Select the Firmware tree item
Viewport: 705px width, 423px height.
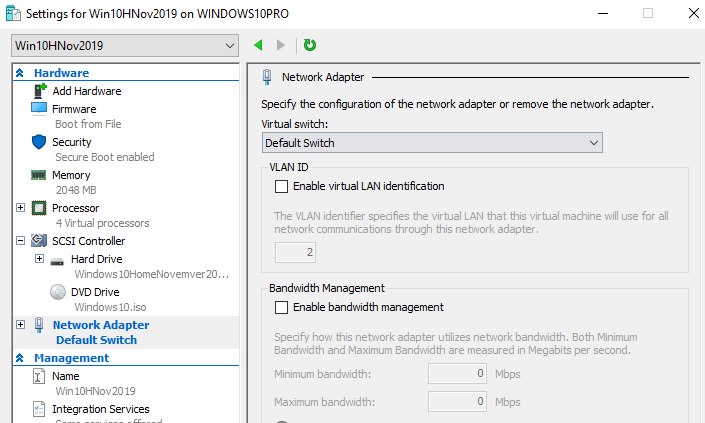[x=74, y=109]
